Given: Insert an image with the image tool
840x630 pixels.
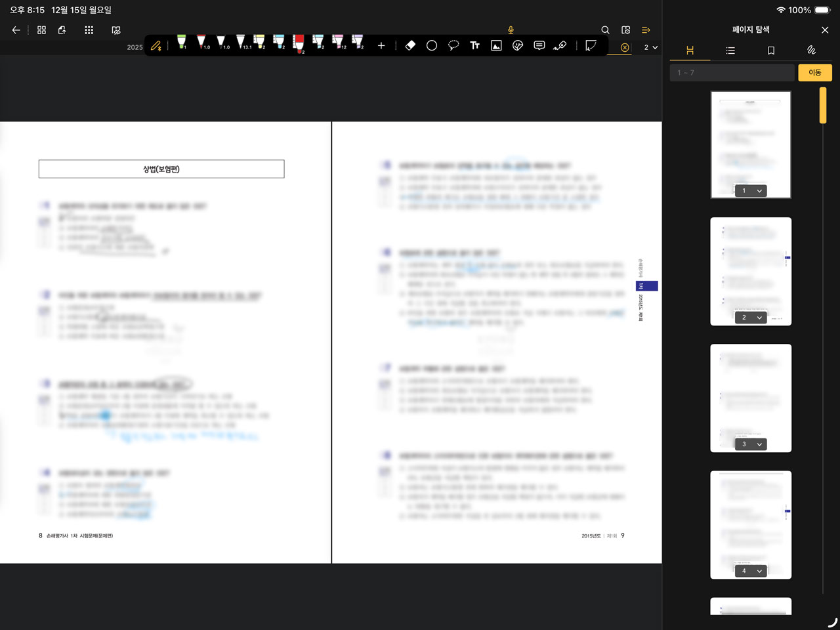Looking at the screenshot, I should [x=496, y=45].
